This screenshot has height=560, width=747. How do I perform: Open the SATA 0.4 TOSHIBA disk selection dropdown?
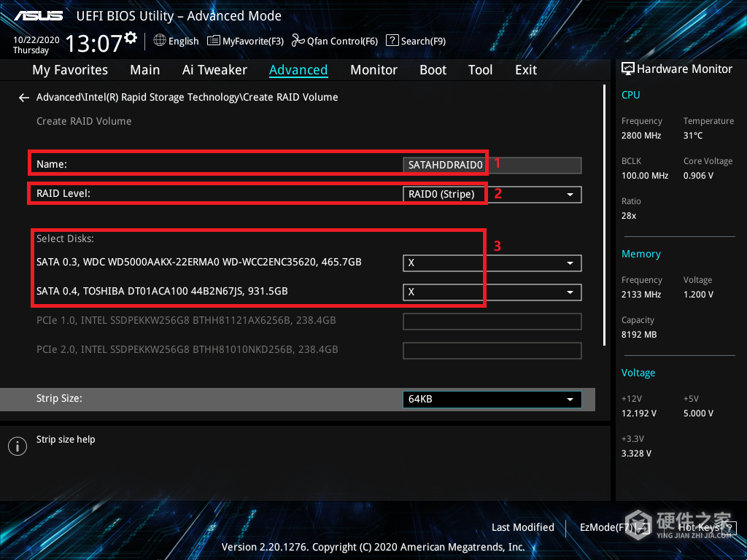[x=492, y=292]
